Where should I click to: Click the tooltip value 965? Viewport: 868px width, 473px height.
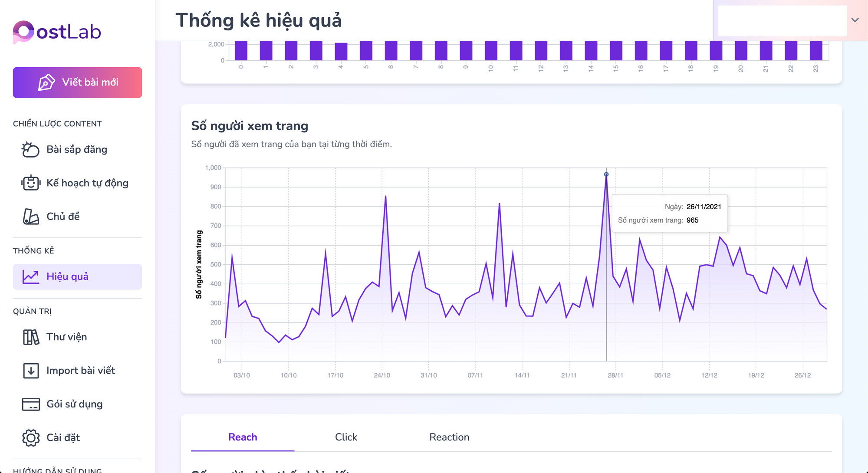tap(693, 220)
